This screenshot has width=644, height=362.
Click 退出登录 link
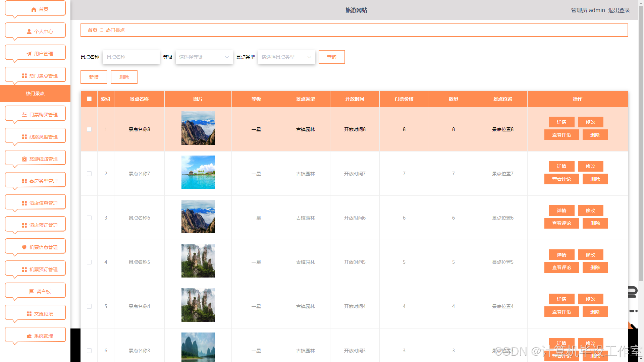(619, 10)
